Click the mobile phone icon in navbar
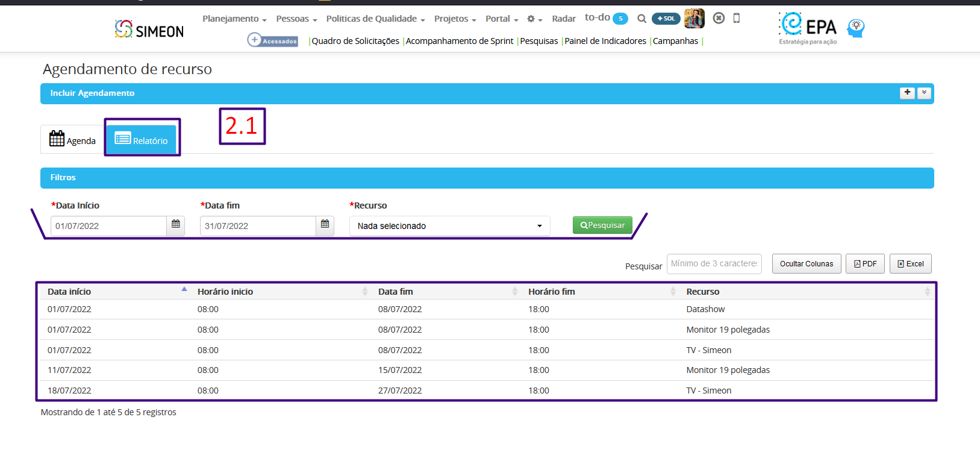The image size is (980, 461). (736, 18)
